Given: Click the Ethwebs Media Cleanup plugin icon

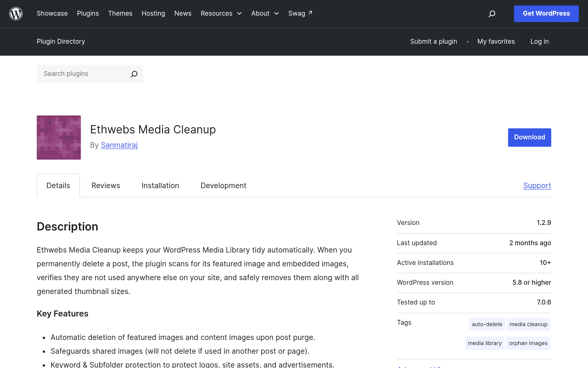Looking at the screenshot, I should (x=59, y=138).
